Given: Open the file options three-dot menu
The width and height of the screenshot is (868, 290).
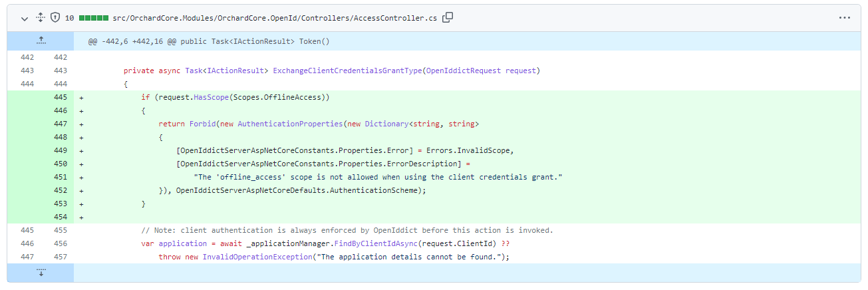Looking at the screenshot, I should pos(845,18).
